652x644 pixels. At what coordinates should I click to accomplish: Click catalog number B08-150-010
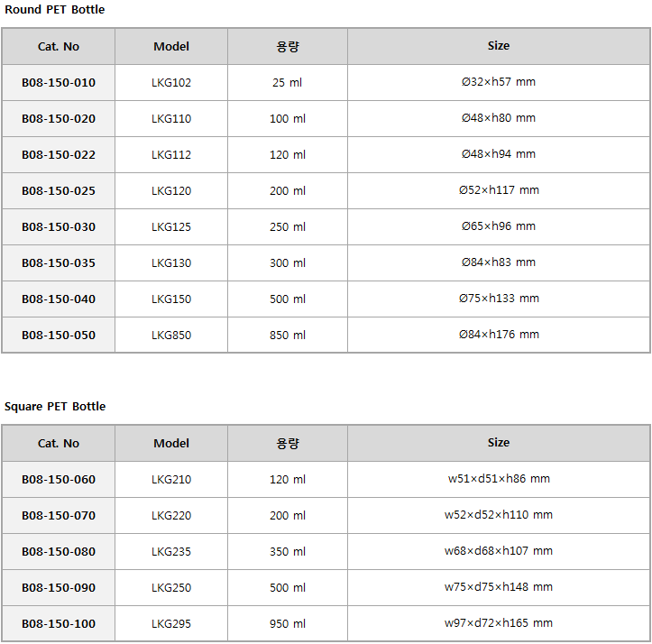(x=59, y=82)
